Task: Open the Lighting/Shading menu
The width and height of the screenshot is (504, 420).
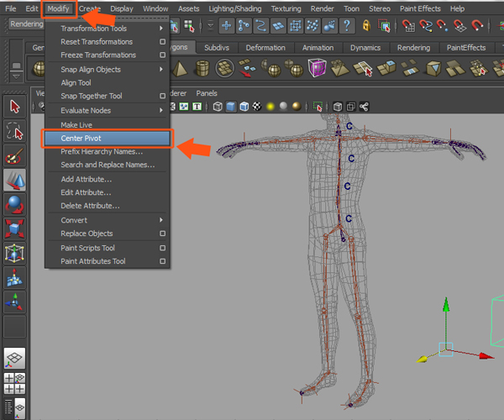Action: [x=235, y=8]
